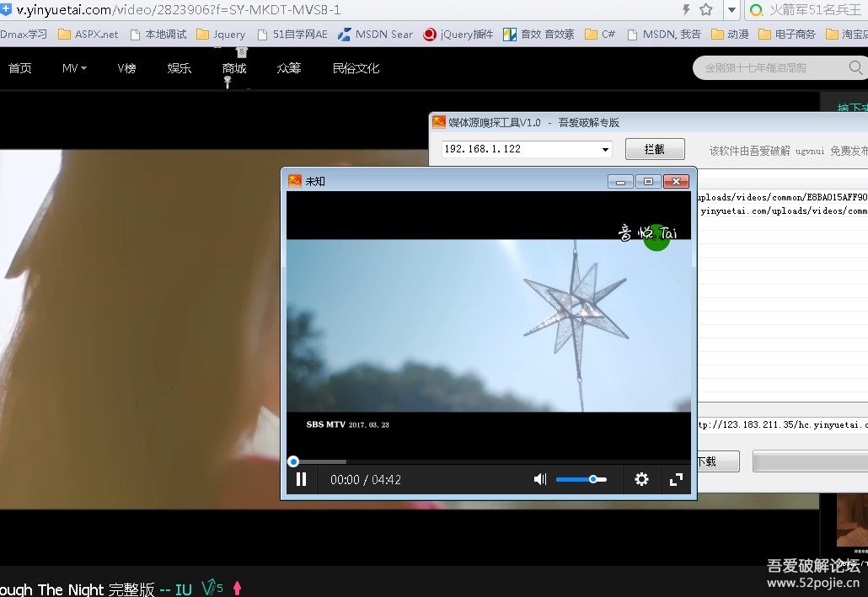Select the second yinyuetai.com URL row
868x597 pixels.
(782, 211)
